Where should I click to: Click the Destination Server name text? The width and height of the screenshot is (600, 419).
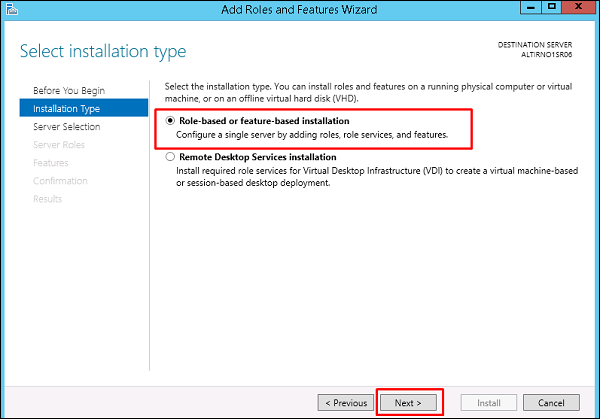point(553,56)
